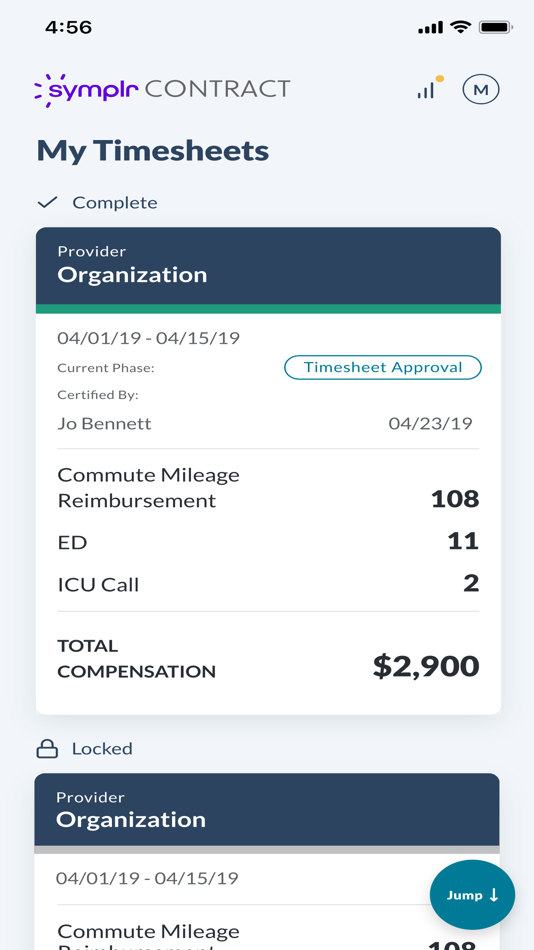Tap the Complete checkmark icon
This screenshot has width=534, height=950.
[47, 202]
